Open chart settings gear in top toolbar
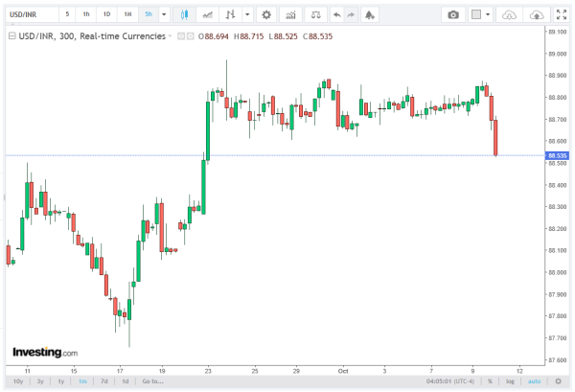Image resolution: width=575 pixels, height=392 pixels. coord(265,15)
